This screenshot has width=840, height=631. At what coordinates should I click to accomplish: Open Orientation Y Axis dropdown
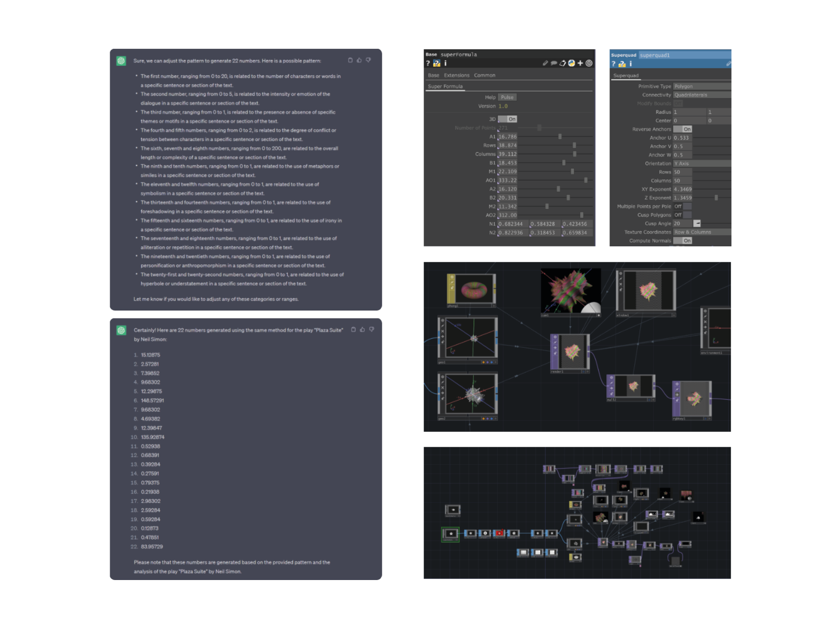pyautogui.click(x=702, y=163)
